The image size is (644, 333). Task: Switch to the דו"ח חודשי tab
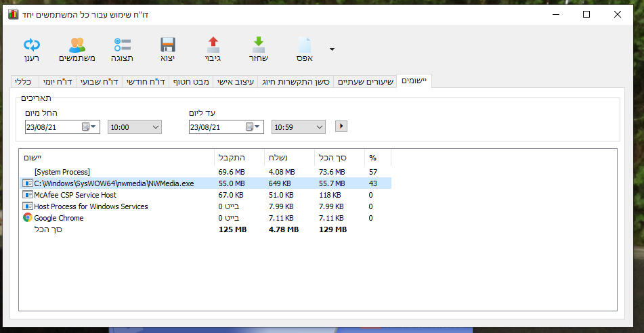coord(145,82)
